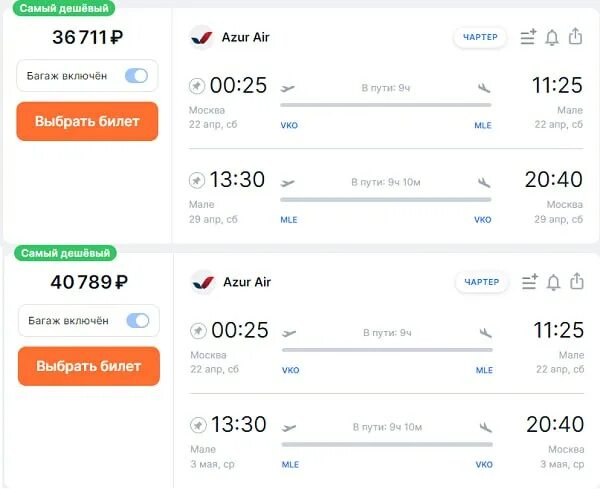Click bell icon on the second ticket

[x=553, y=283]
